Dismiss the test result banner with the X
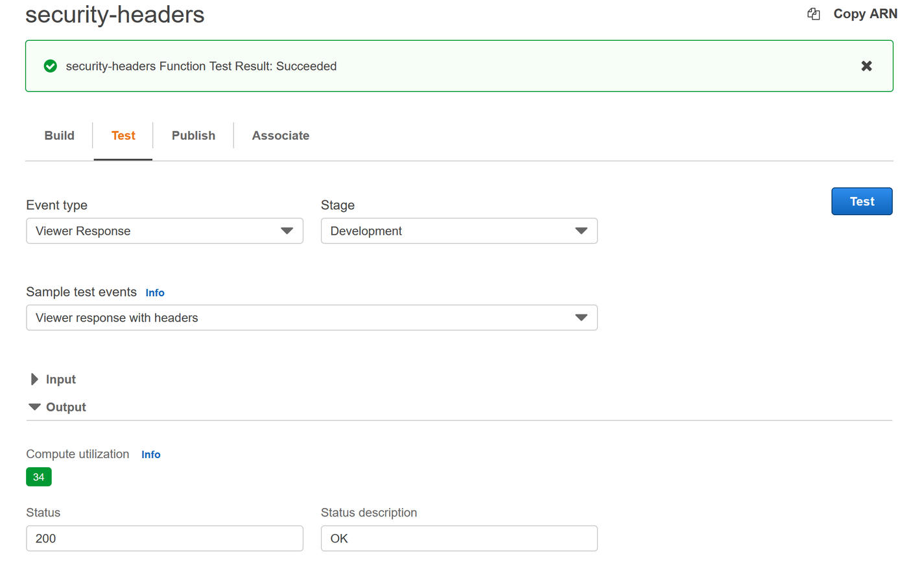This screenshot has height=567, width=924. [866, 65]
